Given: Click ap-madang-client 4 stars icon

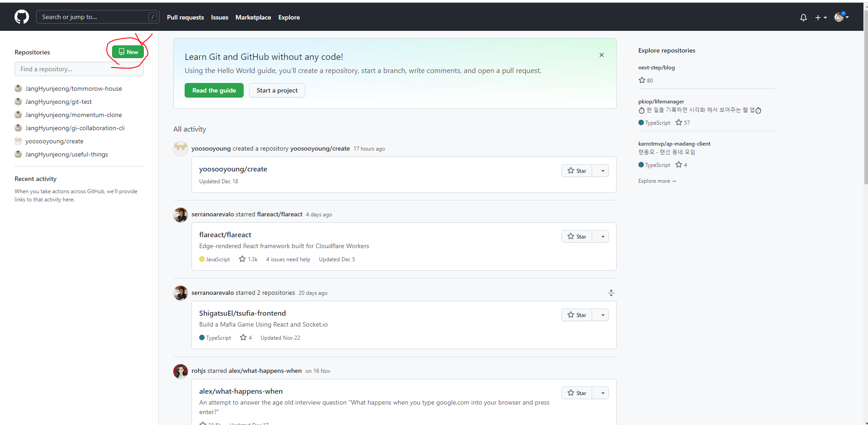Looking at the screenshot, I should tap(679, 165).
